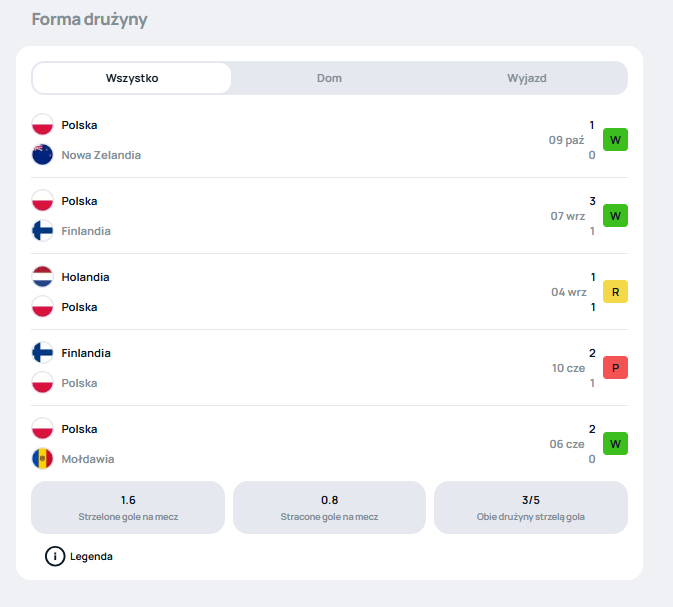The image size is (673, 607).
Task: Click the Netherlands flag icon
Action: [x=42, y=277]
